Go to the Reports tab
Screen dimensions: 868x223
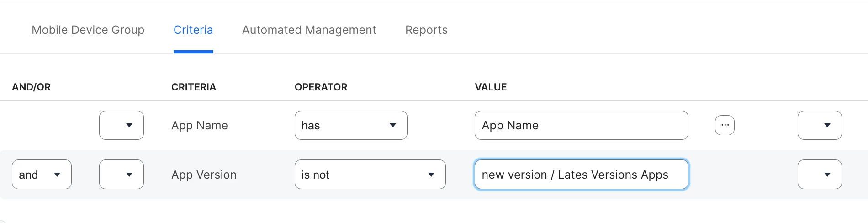point(426,30)
